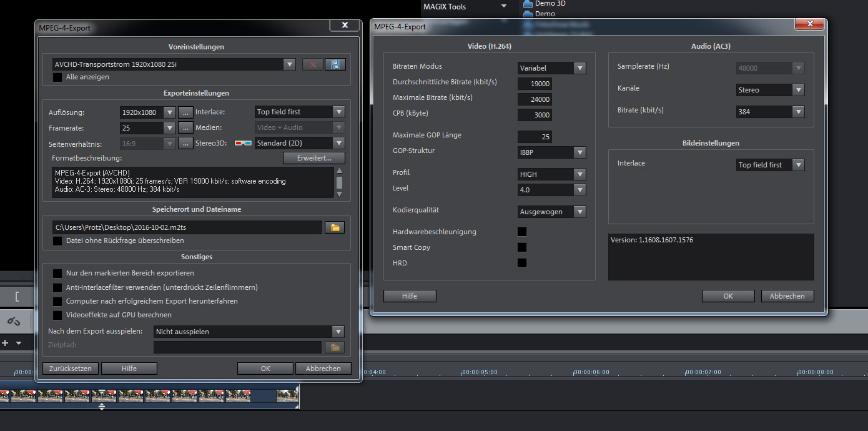Click the ellipsis button next to Auflösung

pyautogui.click(x=185, y=112)
